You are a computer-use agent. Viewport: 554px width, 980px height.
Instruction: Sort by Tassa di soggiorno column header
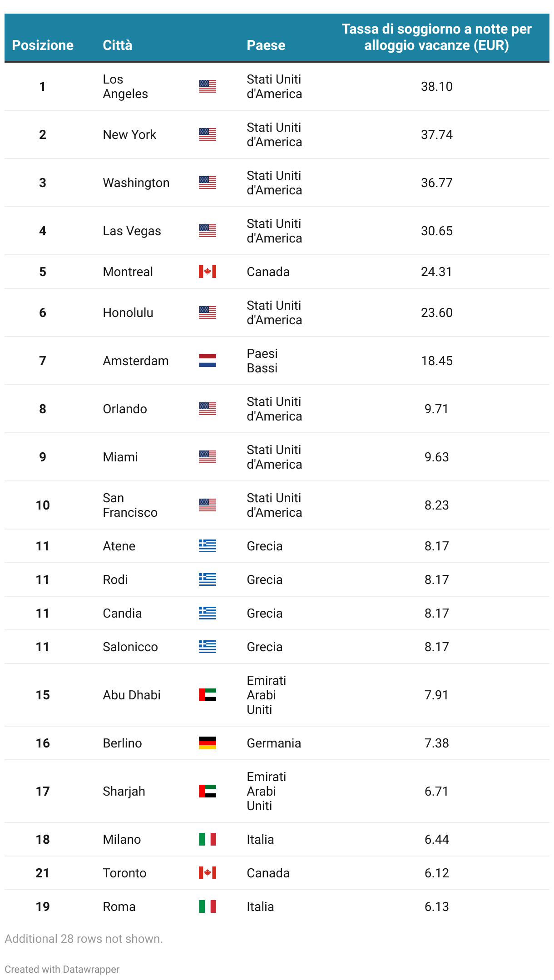[x=437, y=37]
